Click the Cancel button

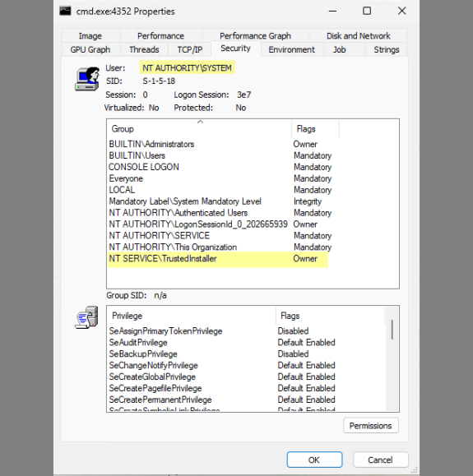[380, 460]
